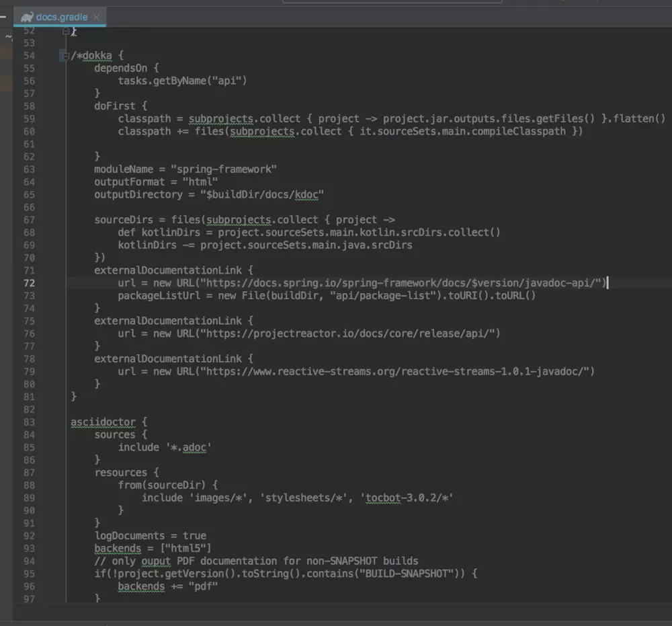Click "kdoc" in the outputDirectory line
Screen dimensions: 672x626
pos(306,195)
